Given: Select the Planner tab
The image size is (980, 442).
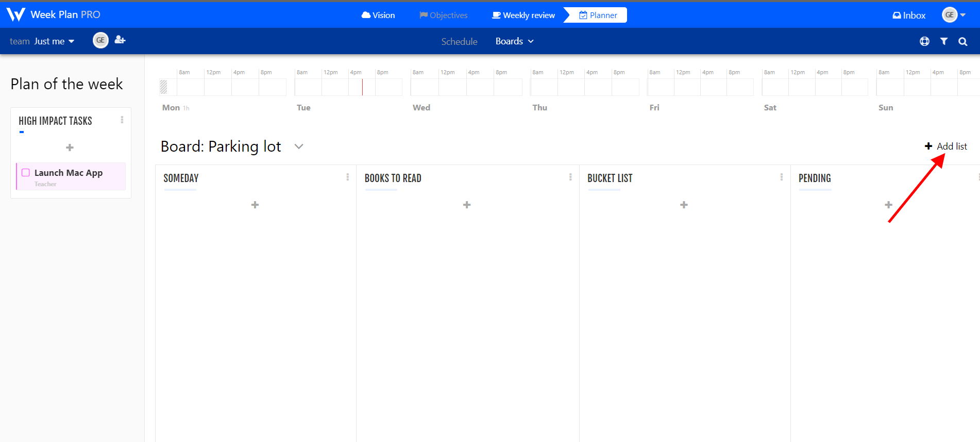Looking at the screenshot, I should click(x=598, y=15).
